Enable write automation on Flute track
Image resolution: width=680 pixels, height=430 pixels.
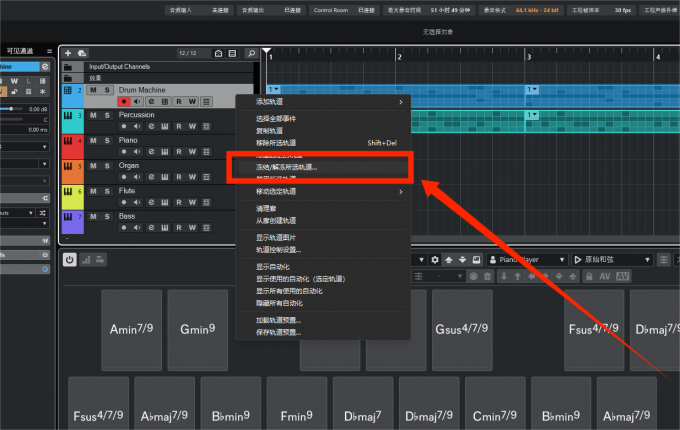tap(192, 202)
